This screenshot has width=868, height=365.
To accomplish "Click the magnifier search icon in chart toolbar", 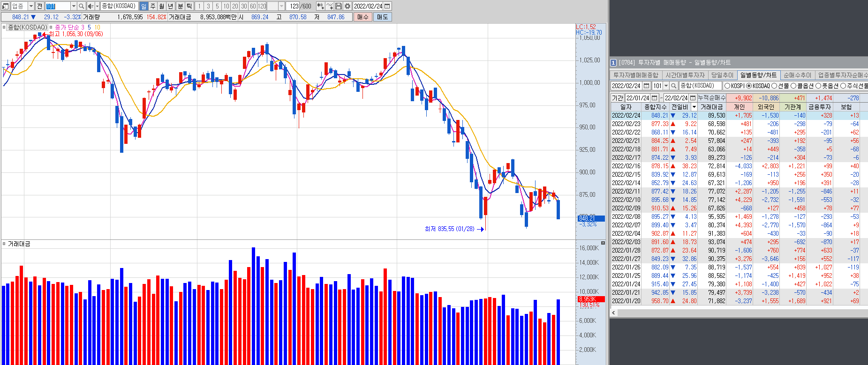I will click(81, 6).
